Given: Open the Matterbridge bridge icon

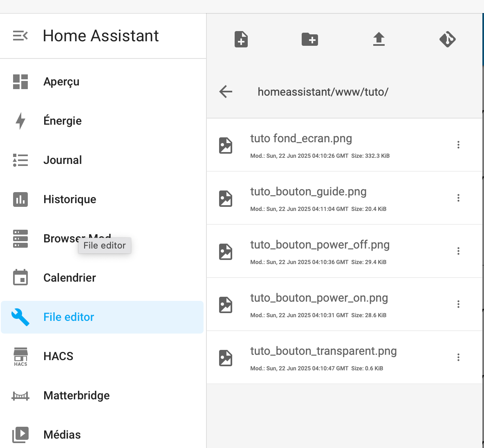Looking at the screenshot, I should click(x=20, y=396).
